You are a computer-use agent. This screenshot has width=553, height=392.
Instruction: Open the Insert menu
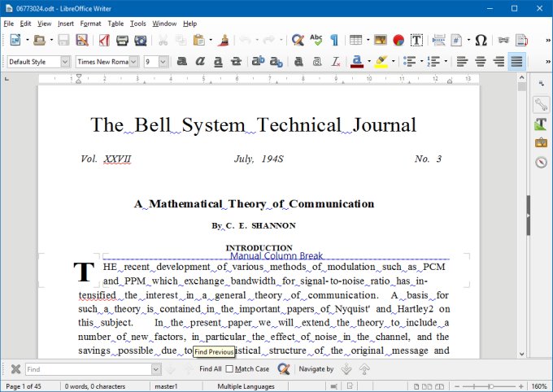(x=66, y=24)
